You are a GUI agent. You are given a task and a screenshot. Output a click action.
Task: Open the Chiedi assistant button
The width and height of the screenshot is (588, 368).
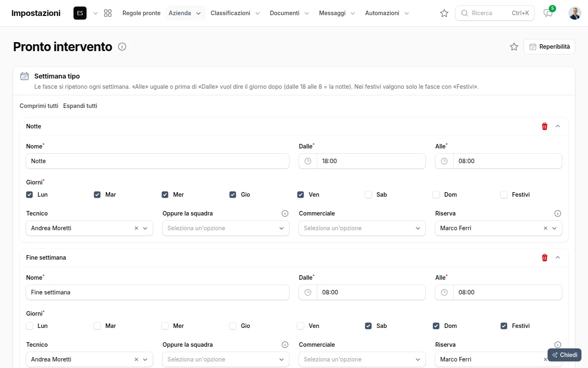(564, 355)
